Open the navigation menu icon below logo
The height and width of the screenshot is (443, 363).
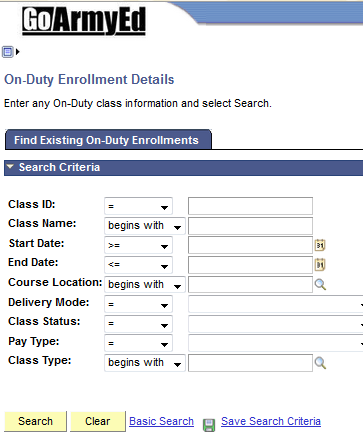11,52
